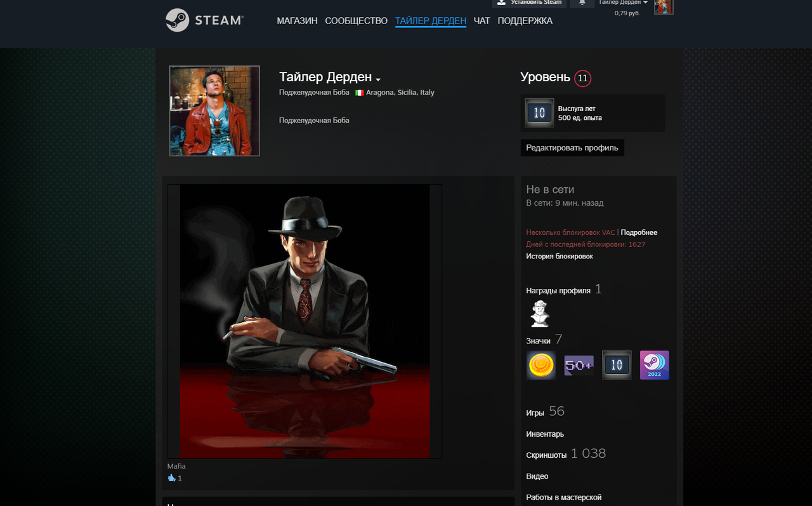Click the download icon on Install Steam button

[x=501, y=3]
